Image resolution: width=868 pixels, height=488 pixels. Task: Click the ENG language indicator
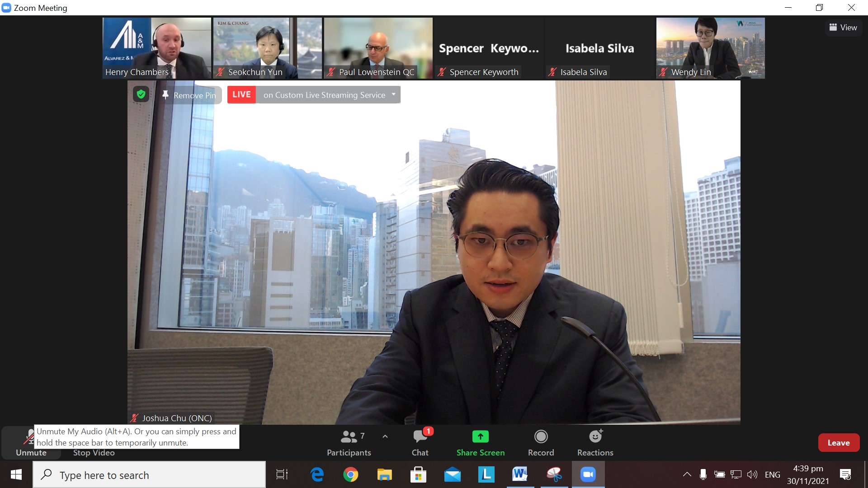pyautogui.click(x=772, y=474)
